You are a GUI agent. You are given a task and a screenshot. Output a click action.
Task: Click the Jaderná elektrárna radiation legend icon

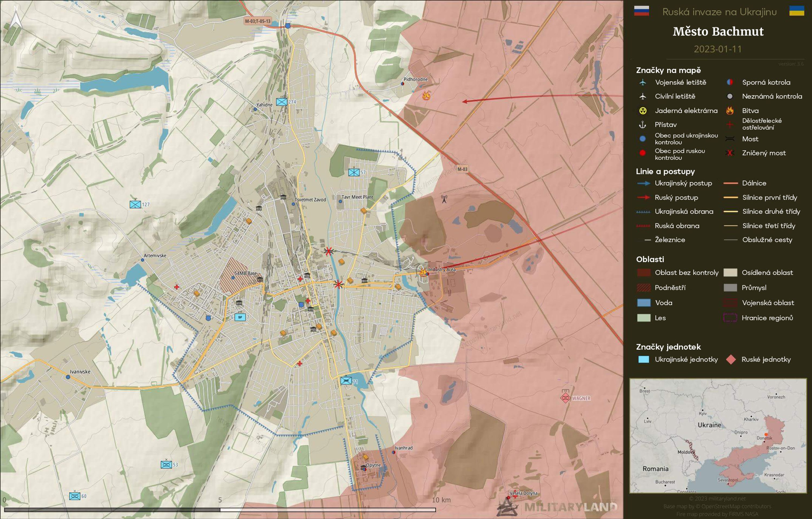643,111
